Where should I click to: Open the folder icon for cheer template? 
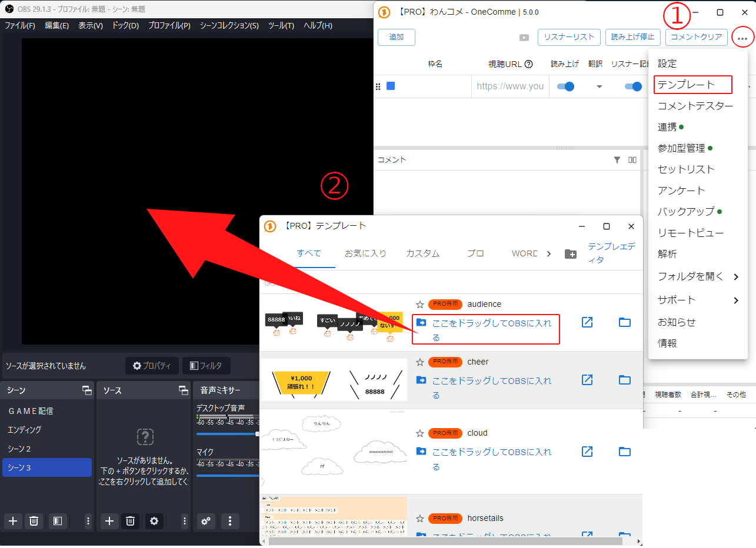point(624,380)
